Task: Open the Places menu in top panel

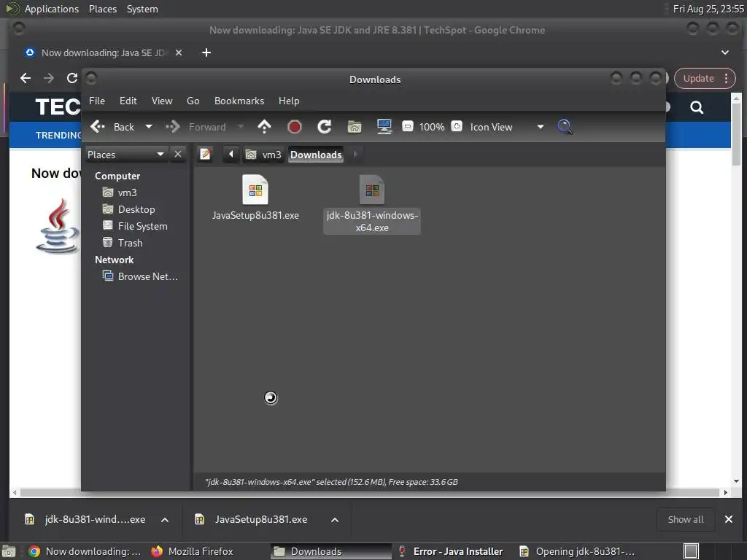Action: point(103,9)
